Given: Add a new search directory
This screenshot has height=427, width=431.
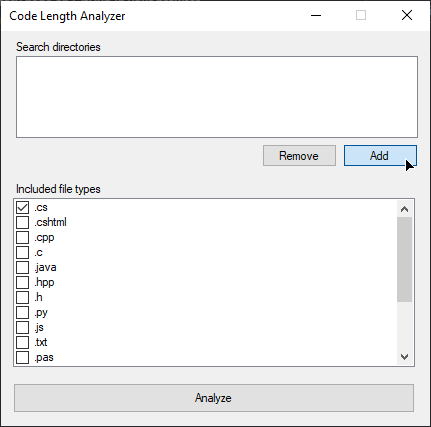Looking at the screenshot, I should pos(380,156).
